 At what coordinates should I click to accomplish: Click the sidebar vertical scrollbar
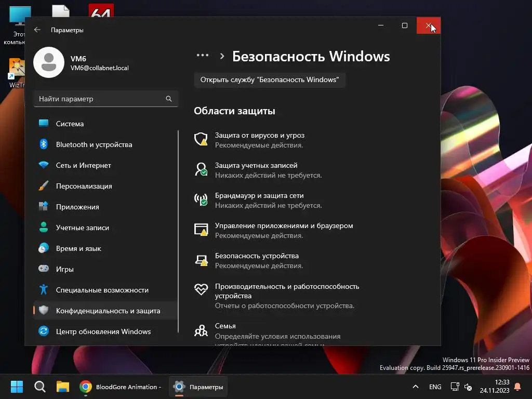coord(178,231)
